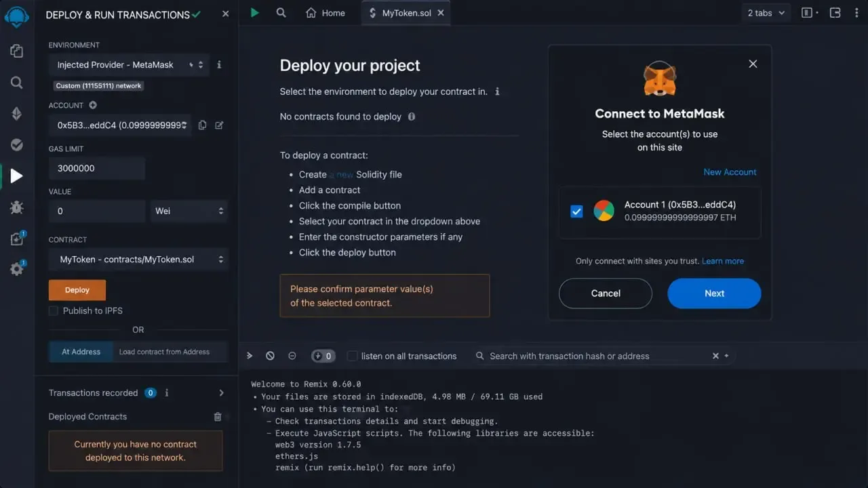Viewport: 868px width, 488px height.
Task: Open the Settings gear sidebar icon
Action: [x=16, y=269]
